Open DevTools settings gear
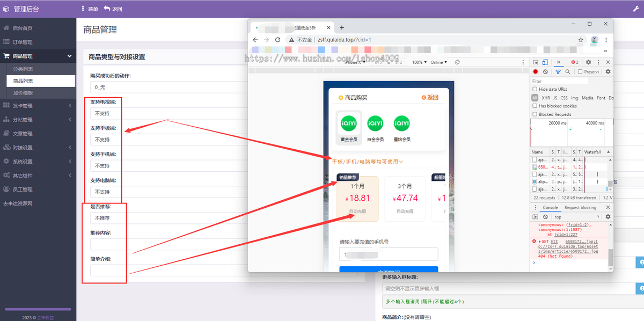Image resolution: width=644 pixels, height=321 pixels. [x=588, y=62]
